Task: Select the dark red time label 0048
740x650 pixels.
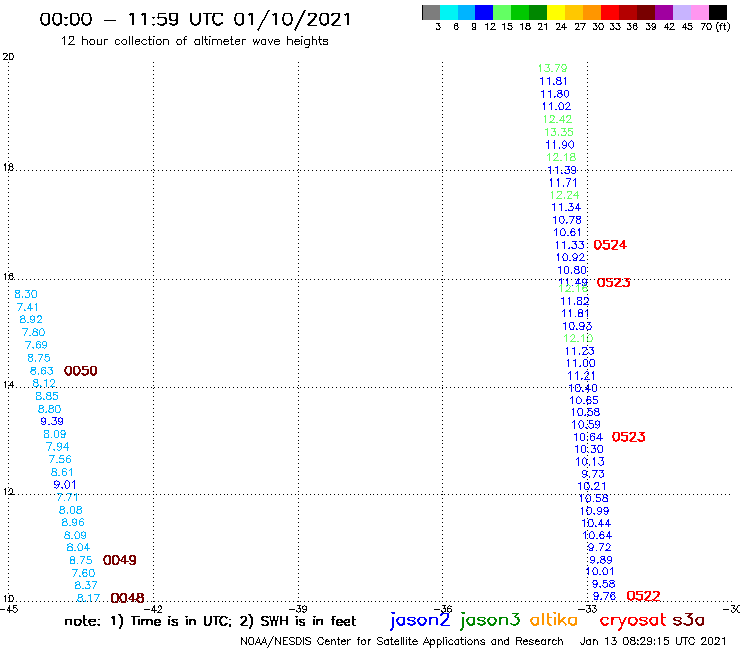Action: tap(127, 599)
